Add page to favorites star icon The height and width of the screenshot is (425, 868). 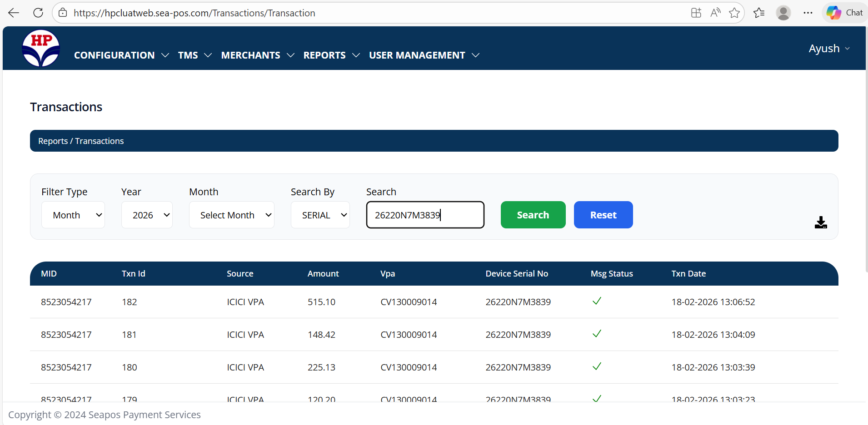tap(734, 13)
